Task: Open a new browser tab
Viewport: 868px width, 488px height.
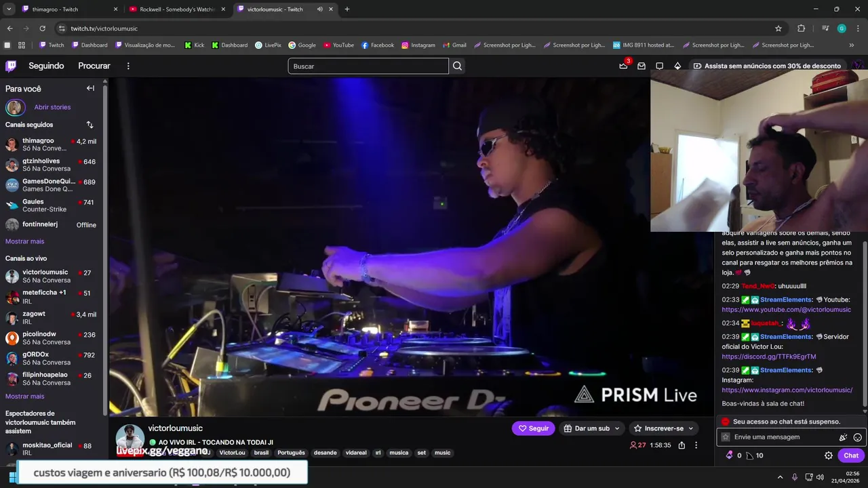Action: pos(347,9)
